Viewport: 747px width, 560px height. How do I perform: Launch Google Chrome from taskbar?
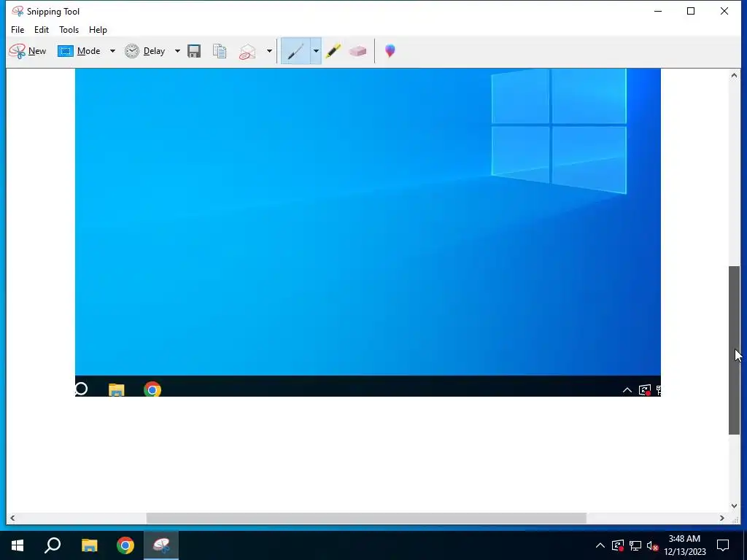pyautogui.click(x=125, y=545)
